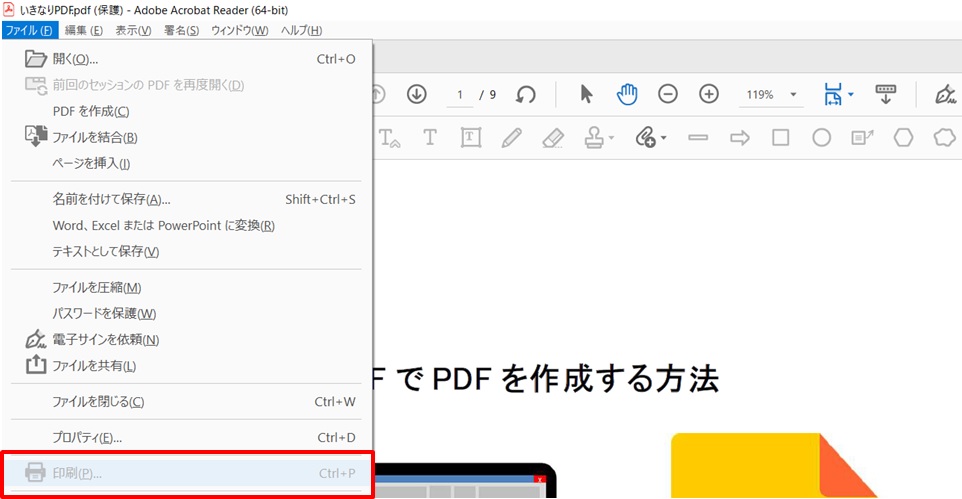The height and width of the screenshot is (499, 962).
Task: Select the line drawing tool
Action: click(698, 137)
